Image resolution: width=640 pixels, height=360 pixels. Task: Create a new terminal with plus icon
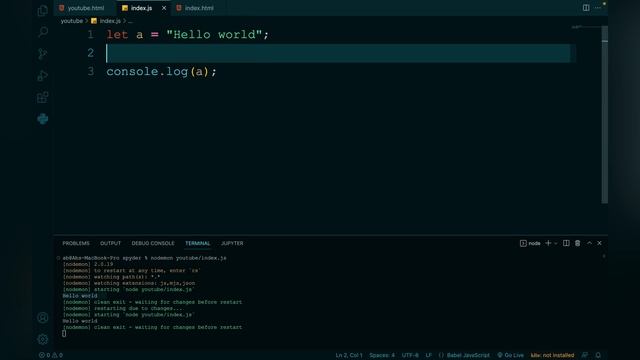[548, 243]
